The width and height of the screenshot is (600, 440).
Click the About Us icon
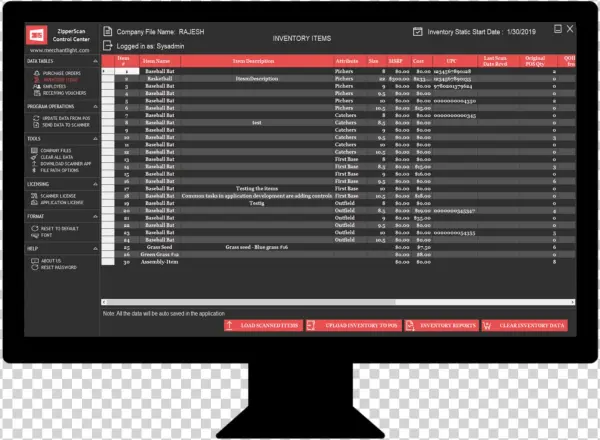coord(35,261)
